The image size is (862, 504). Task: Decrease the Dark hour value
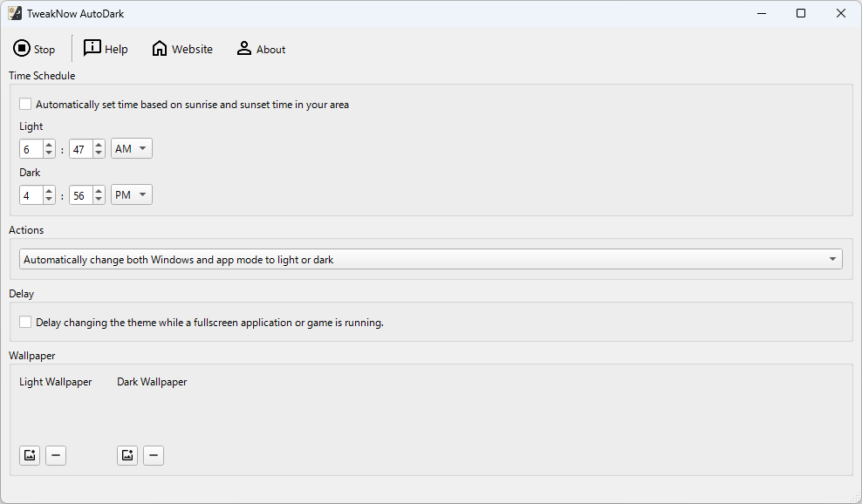[49, 200]
